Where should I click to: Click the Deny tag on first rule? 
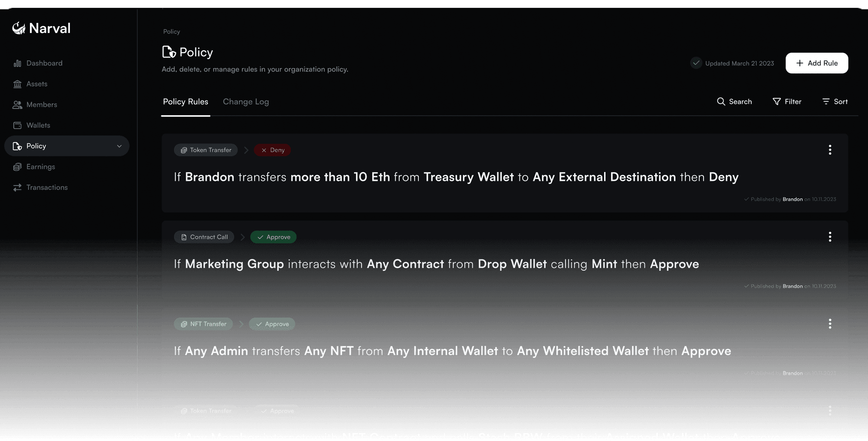pos(273,150)
